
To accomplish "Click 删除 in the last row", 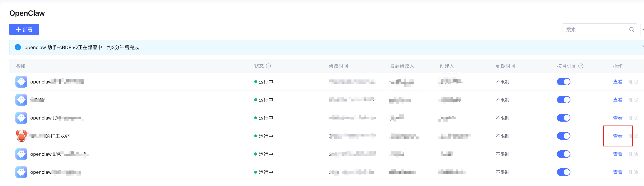I will 633,172.
